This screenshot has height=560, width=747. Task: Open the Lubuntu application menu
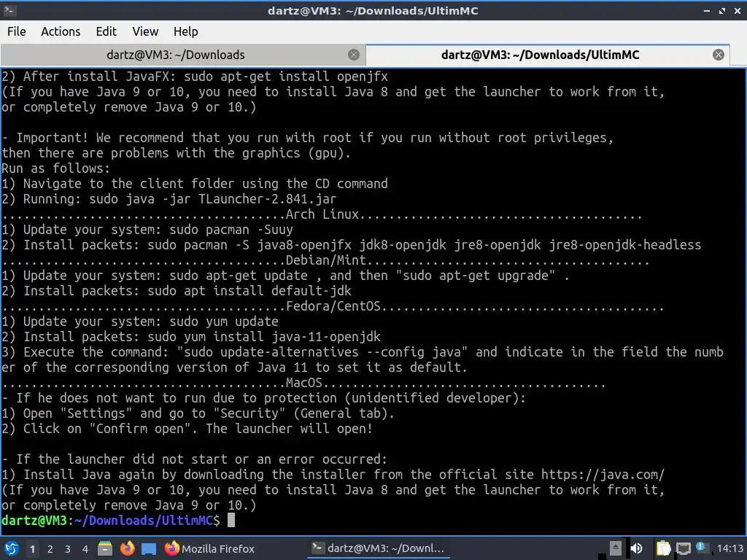(12, 548)
